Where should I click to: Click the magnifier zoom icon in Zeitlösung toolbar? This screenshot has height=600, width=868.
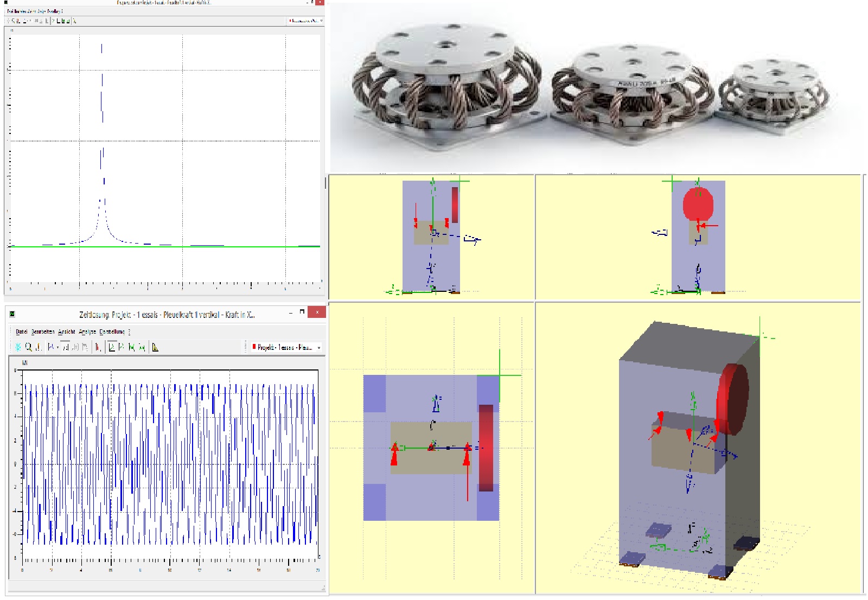(x=28, y=347)
